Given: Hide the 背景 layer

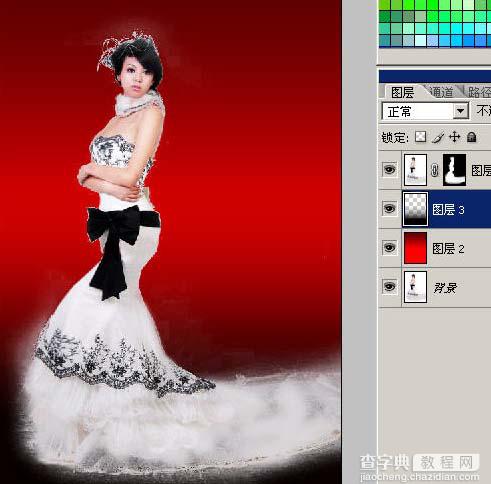Looking at the screenshot, I should (389, 287).
